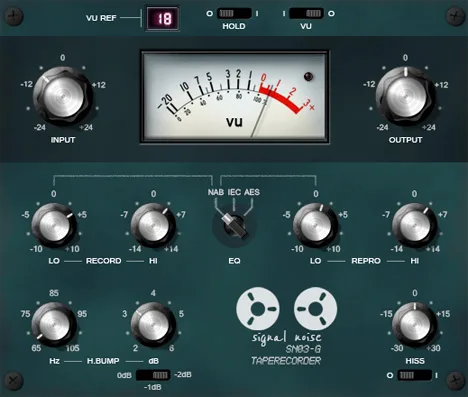Click the RECORD LO knob

point(54,225)
